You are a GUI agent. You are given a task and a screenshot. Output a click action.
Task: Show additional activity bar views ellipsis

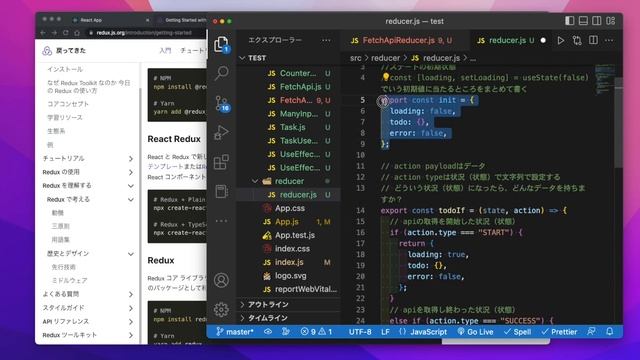click(x=221, y=221)
